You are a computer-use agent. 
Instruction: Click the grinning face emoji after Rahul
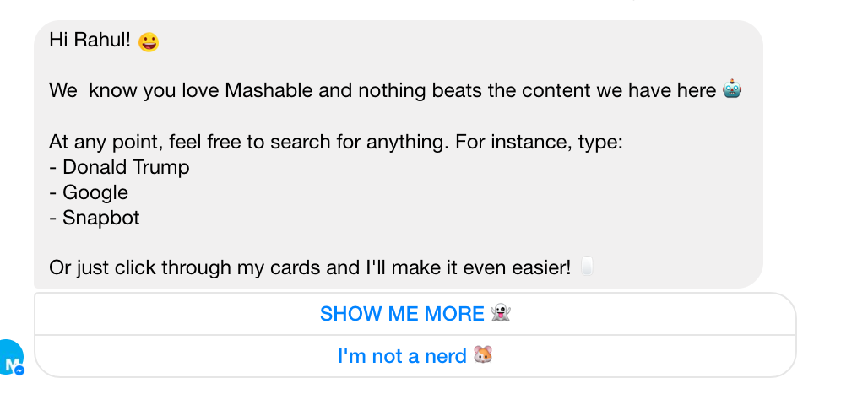(149, 41)
